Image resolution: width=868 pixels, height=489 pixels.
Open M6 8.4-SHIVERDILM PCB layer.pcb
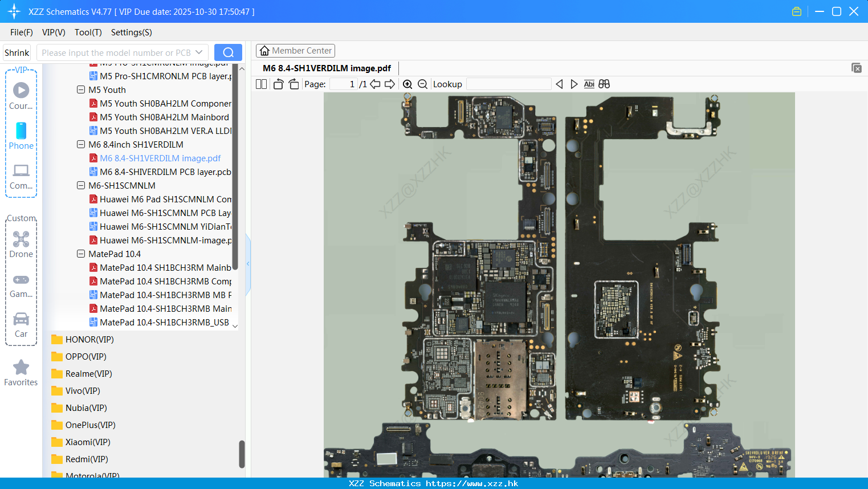pos(161,172)
